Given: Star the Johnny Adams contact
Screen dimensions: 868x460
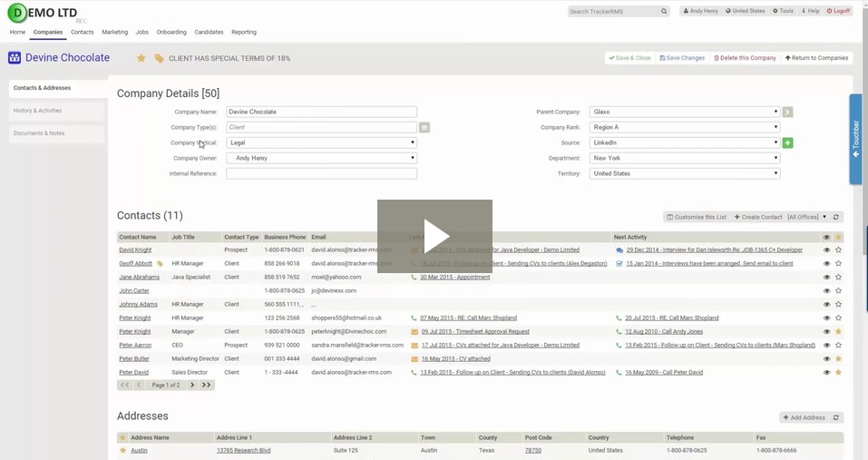Looking at the screenshot, I should (838, 304).
